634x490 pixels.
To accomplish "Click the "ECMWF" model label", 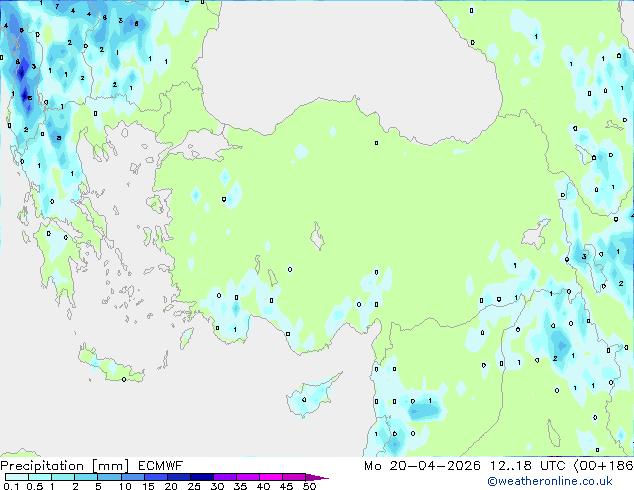I will [x=161, y=466].
